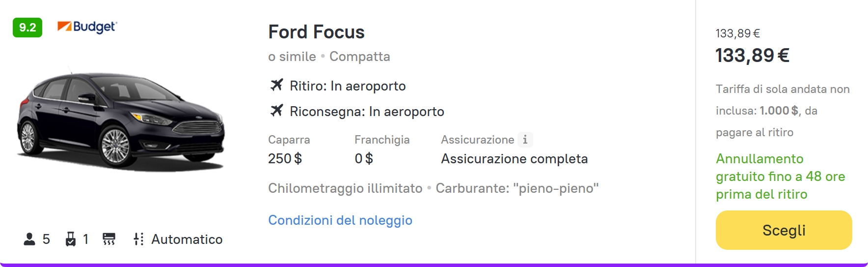Click the gearbox transmission icon
868x267 pixels.
(x=138, y=239)
